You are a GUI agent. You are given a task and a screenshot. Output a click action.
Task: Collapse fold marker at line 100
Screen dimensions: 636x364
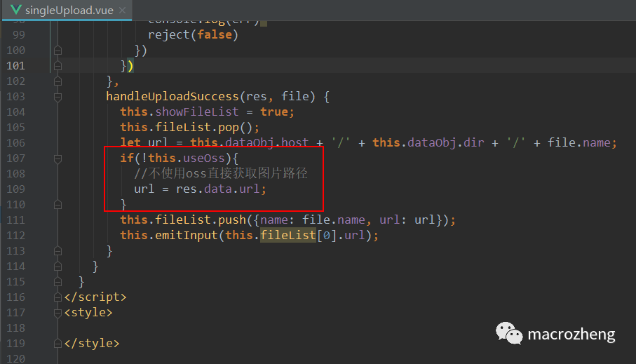click(57, 50)
